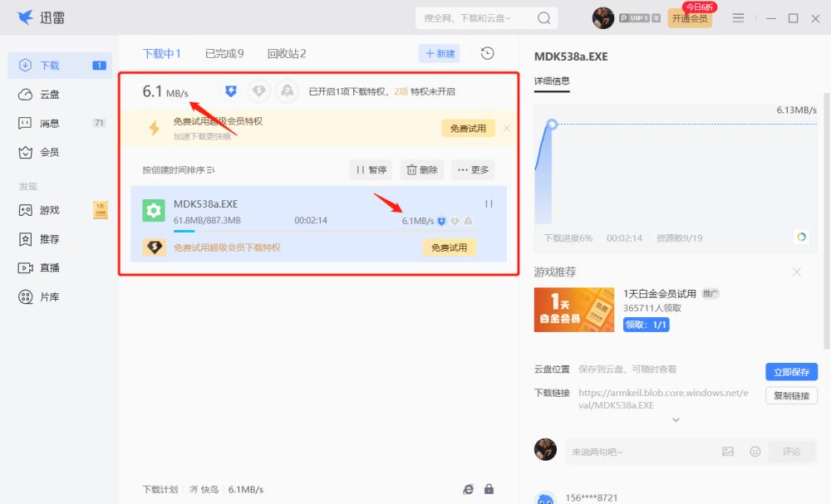Click the diamond privilege icon beside total speed

click(x=258, y=91)
